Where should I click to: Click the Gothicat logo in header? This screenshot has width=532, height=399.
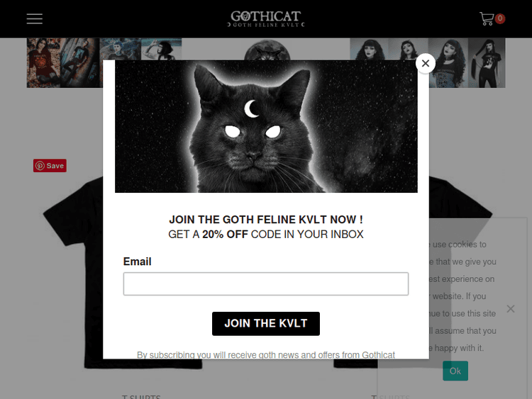pyautogui.click(x=266, y=18)
